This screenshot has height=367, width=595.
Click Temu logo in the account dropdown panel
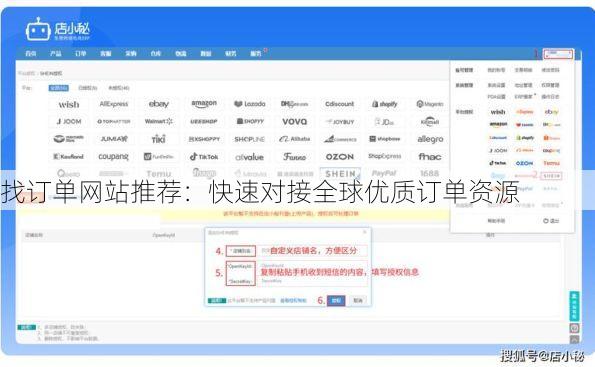point(551,163)
